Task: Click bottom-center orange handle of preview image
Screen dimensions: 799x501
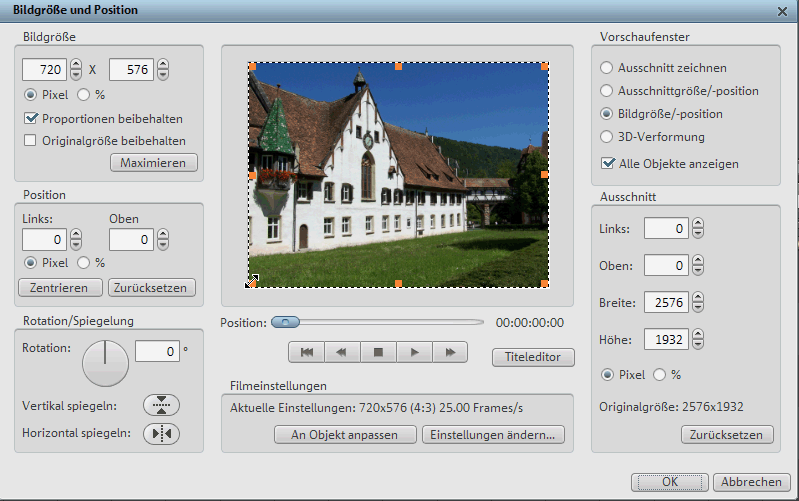Action: click(x=398, y=283)
